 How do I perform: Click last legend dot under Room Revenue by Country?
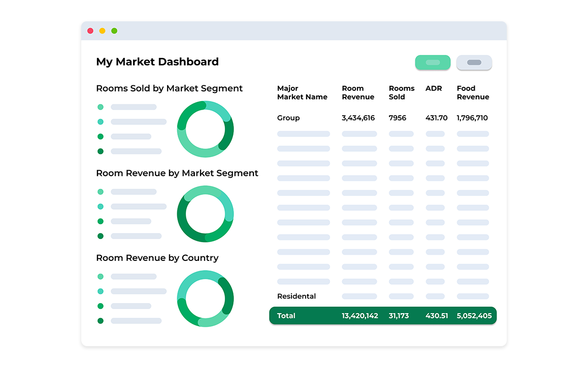coord(101,321)
